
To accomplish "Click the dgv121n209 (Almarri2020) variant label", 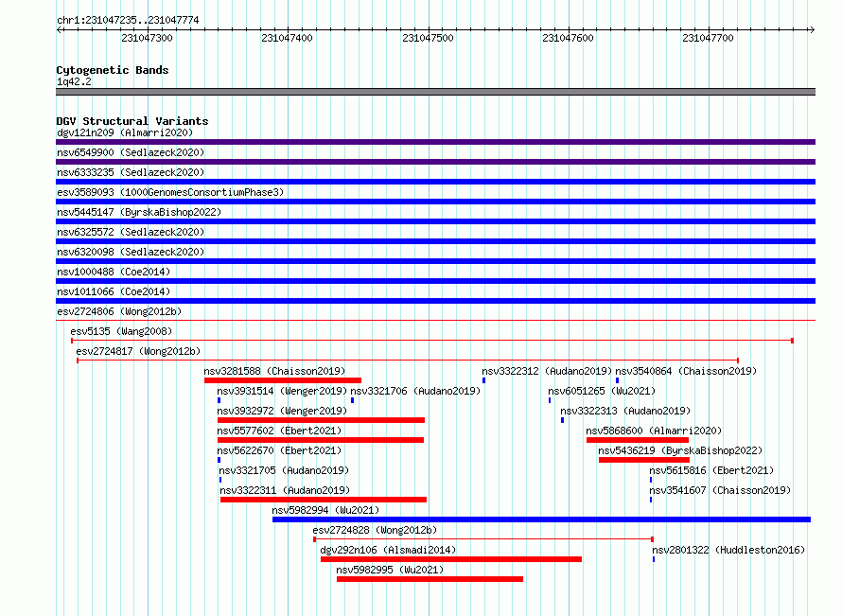I will point(125,132).
